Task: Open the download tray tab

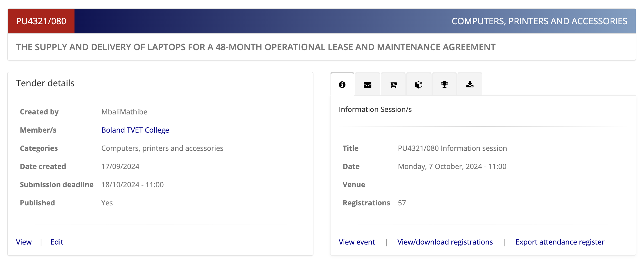Action: 470,85
